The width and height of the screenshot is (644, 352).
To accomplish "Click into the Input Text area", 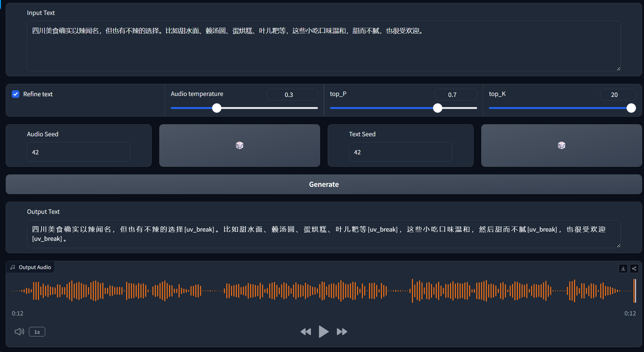I will coord(324,46).
